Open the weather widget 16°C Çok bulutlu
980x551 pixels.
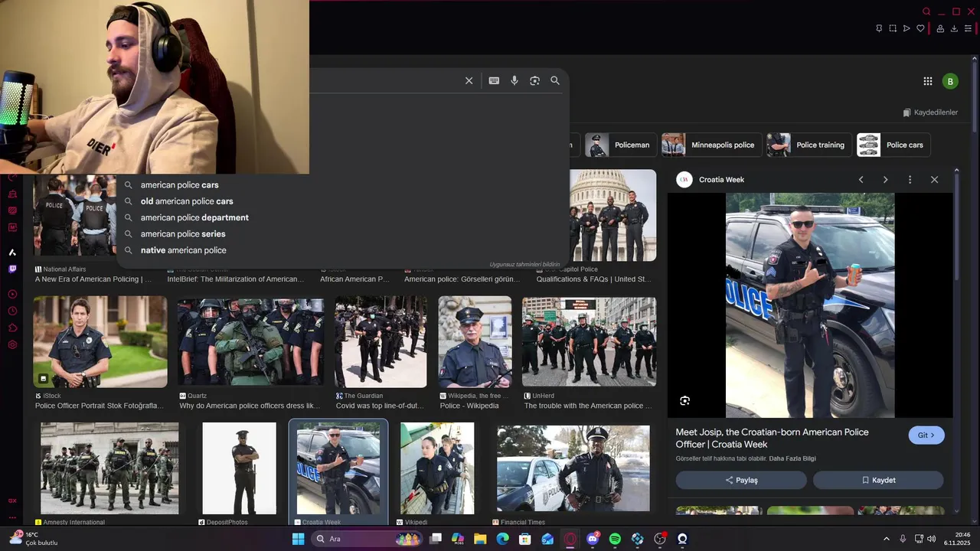pyautogui.click(x=34, y=539)
